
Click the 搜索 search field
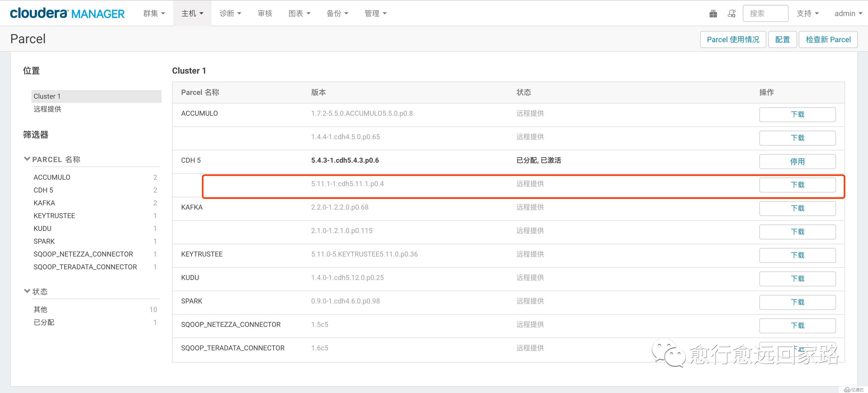[765, 14]
